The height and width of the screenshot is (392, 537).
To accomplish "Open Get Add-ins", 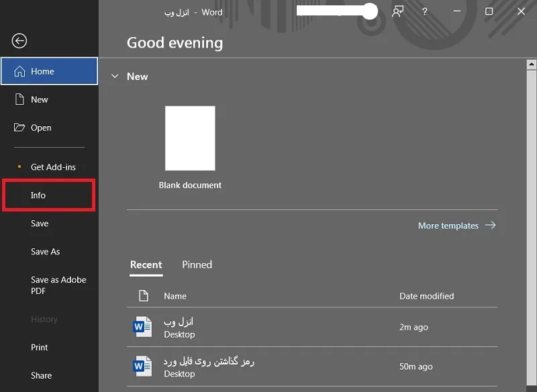I will (49, 167).
